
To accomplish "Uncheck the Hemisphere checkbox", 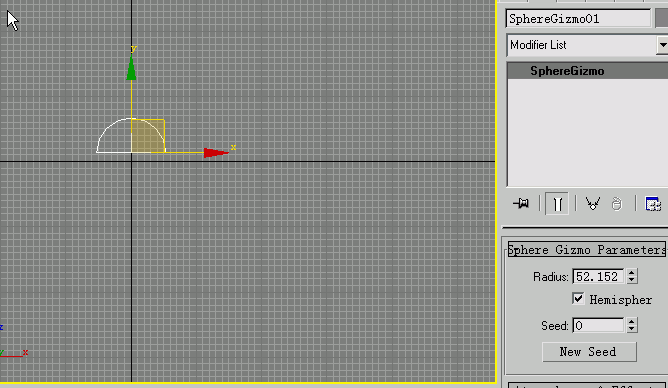I will coord(578,299).
